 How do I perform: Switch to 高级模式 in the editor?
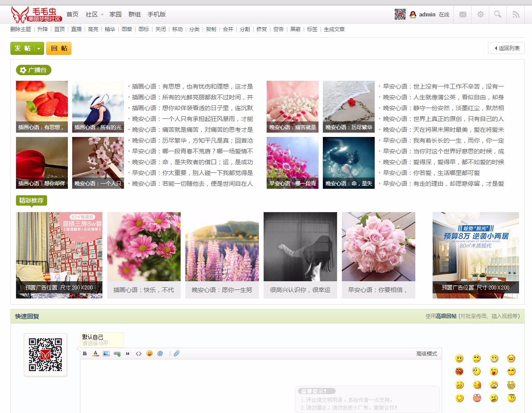[427, 354]
